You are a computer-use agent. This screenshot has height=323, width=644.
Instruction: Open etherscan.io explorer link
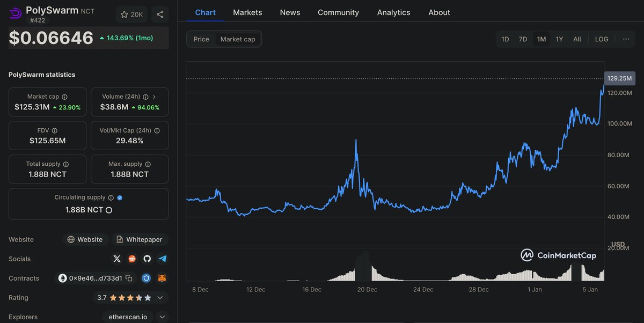pos(128,317)
